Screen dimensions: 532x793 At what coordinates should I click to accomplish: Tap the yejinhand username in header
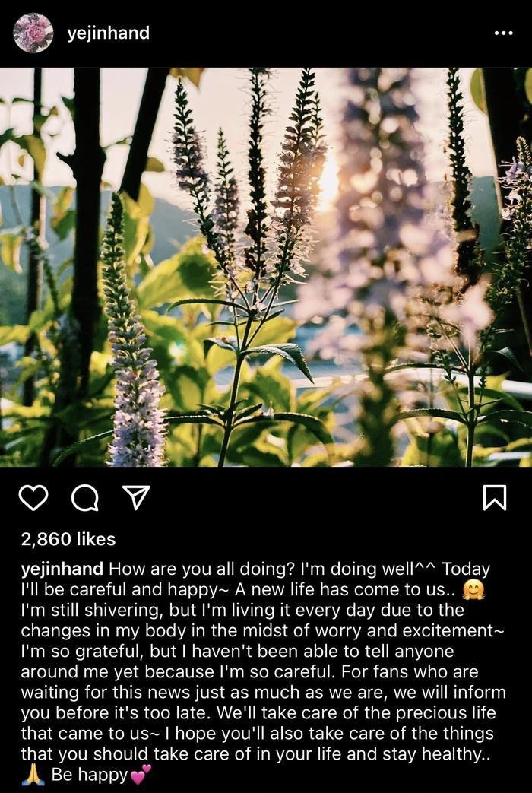click(x=108, y=33)
